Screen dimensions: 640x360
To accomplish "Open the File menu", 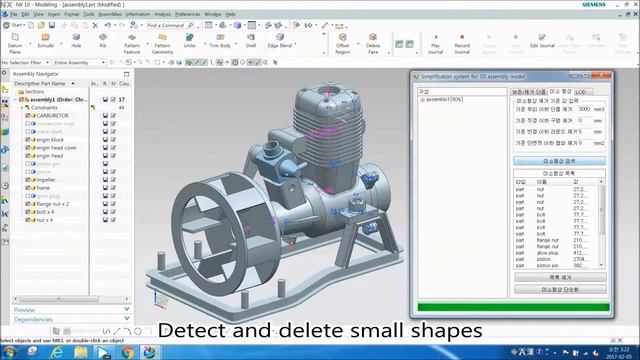I will pos(13,14).
